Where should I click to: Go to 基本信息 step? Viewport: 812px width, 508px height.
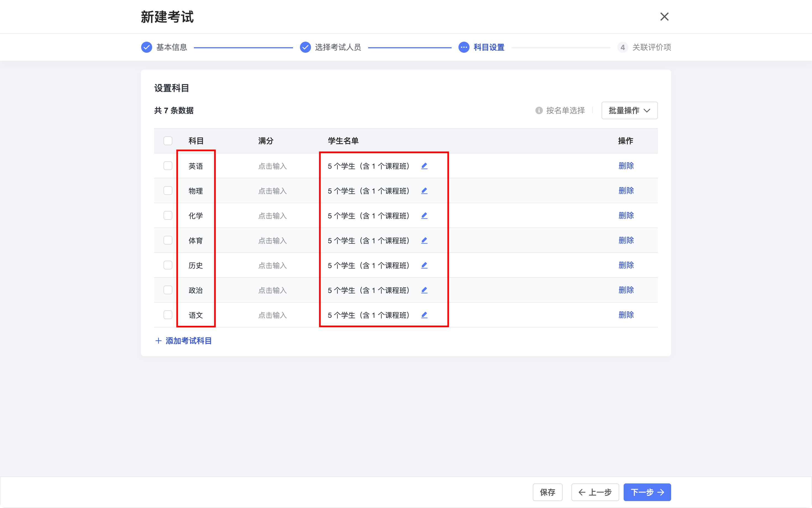pyautogui.click(x=172, y=47)
